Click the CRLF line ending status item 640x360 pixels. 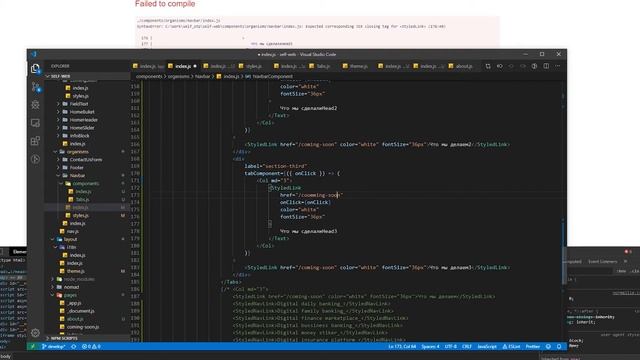(467, 347)
